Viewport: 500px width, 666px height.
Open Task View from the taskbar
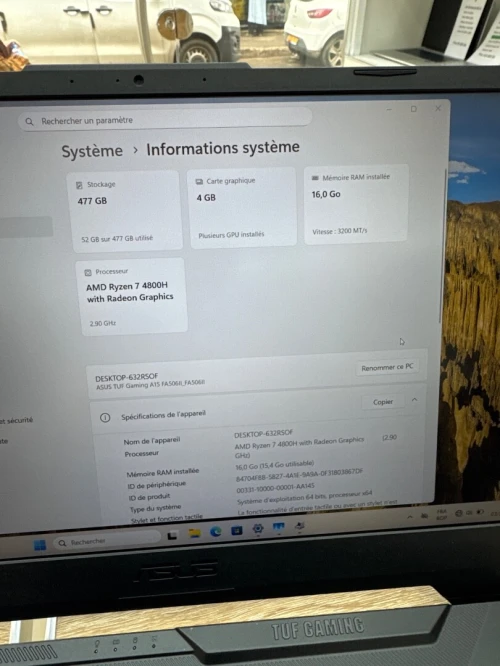coord(172,535)
